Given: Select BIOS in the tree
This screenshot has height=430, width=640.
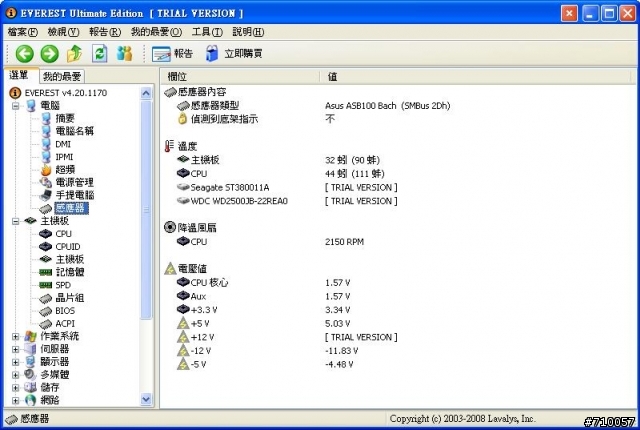Looking at the screenshot, I should click(65, 311).
